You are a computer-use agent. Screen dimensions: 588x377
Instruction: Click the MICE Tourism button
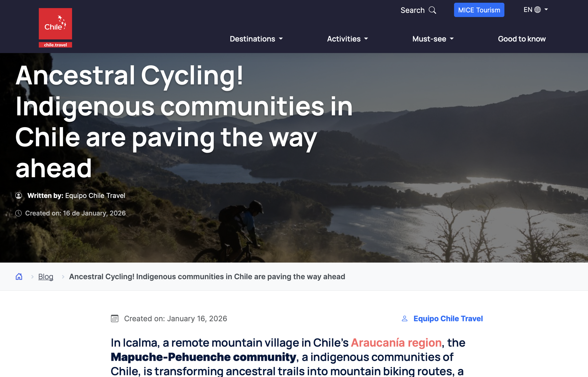479,10
